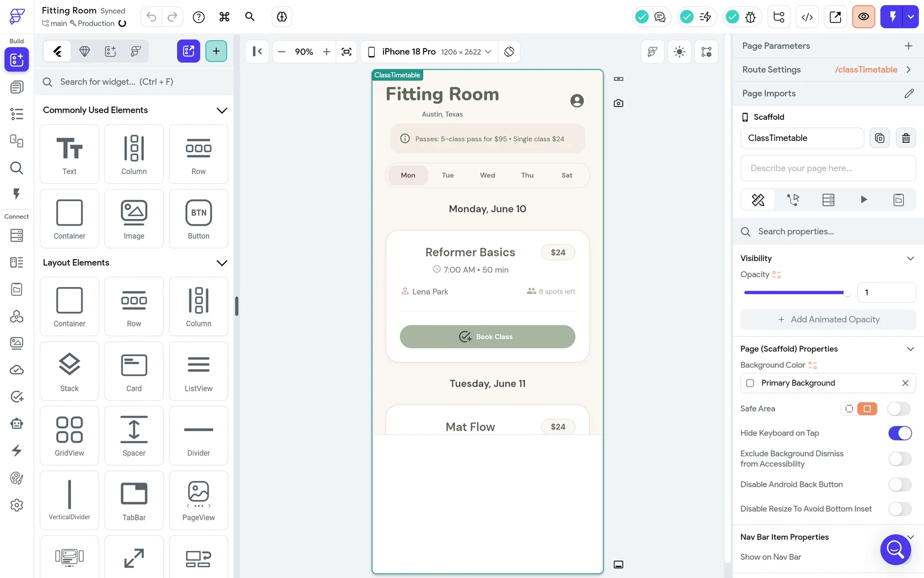The image size is (924, 578).
Task: Select the Sat tab in preview
Action: click(567, 175)
